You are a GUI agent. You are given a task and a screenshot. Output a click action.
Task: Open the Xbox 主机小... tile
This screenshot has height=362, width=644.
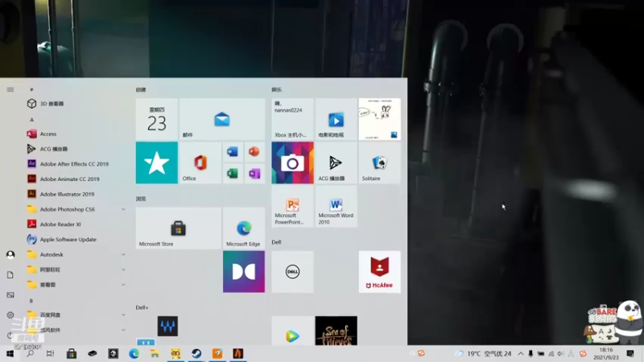[x=292, y=119]
